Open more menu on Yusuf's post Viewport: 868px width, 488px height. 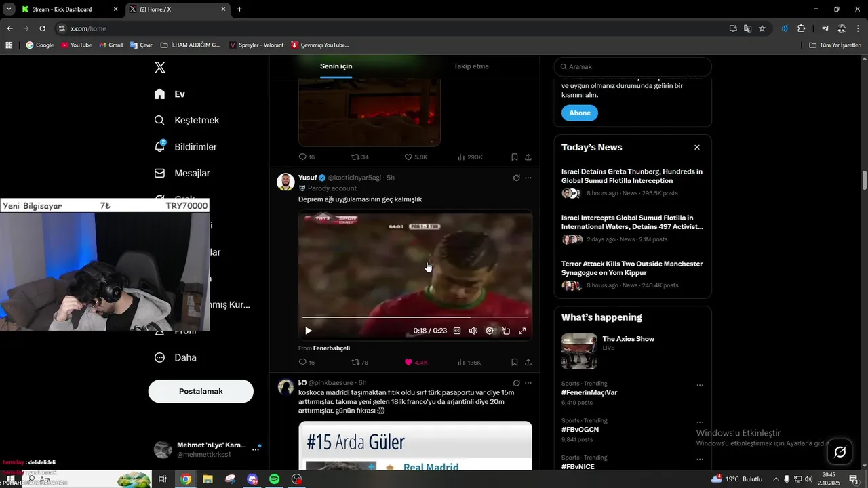(528, 178)
